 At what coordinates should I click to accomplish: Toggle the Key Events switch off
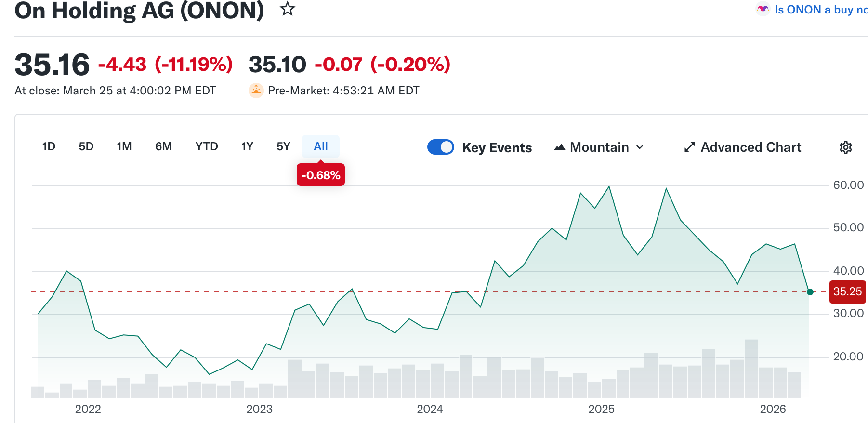tap(441, 147)
